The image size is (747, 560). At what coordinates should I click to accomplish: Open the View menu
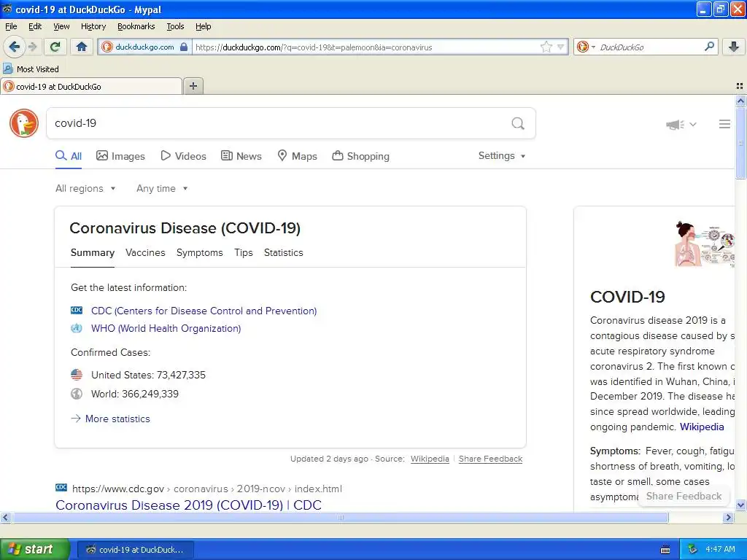click(x=61, y=26)
